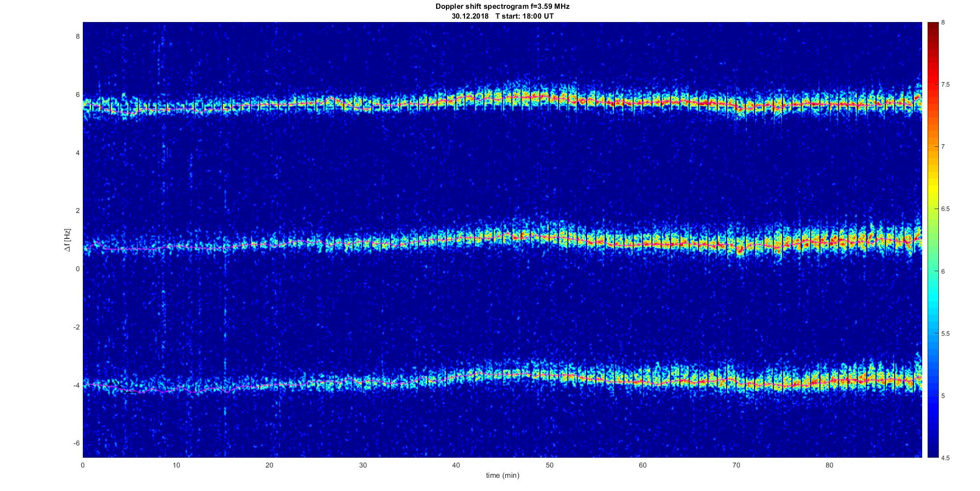980x491 pixels.
Task: Click the y-axis tick label '8'
Action: coord(77,37)
